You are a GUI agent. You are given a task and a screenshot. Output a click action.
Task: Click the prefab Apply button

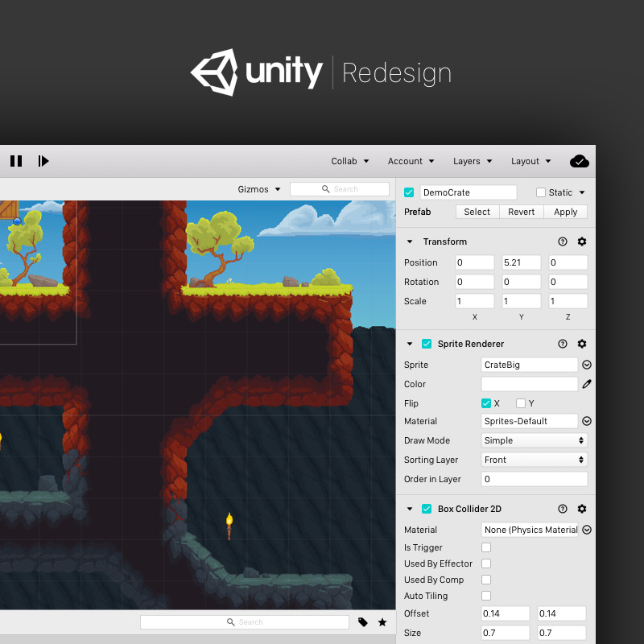click(565, 212)
